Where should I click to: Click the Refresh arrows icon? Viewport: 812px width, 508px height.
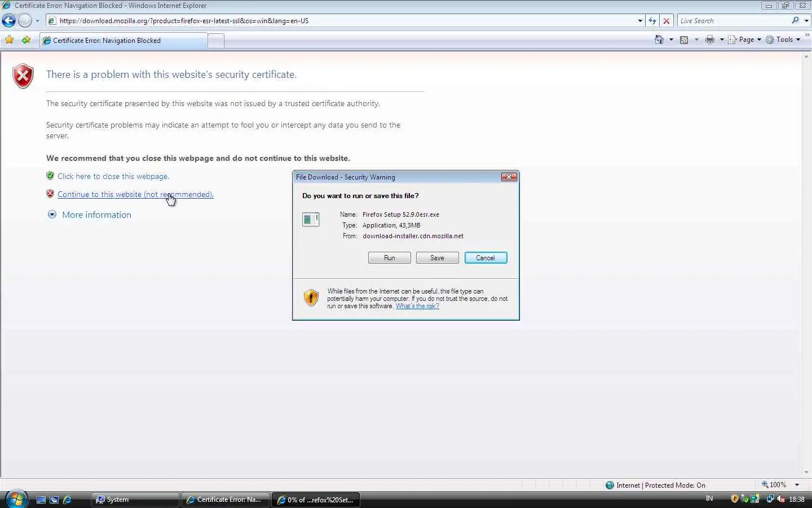click(652, 21)
